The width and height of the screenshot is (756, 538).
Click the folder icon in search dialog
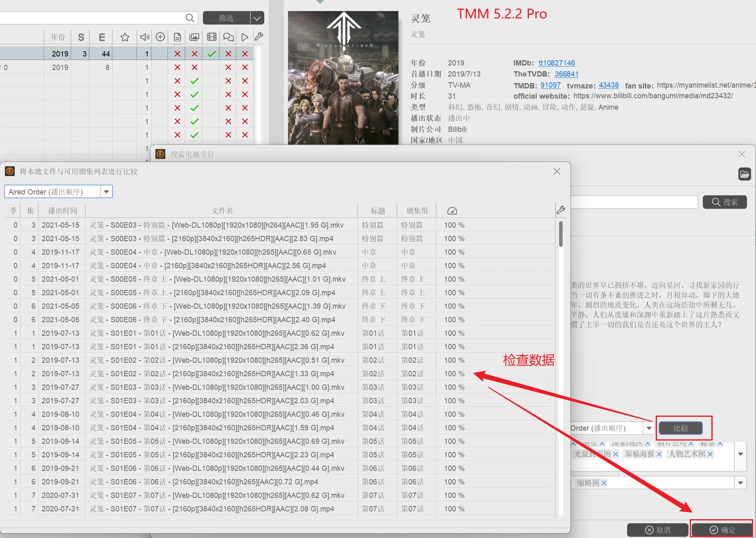pyautogui.click(x=745, y=174)
